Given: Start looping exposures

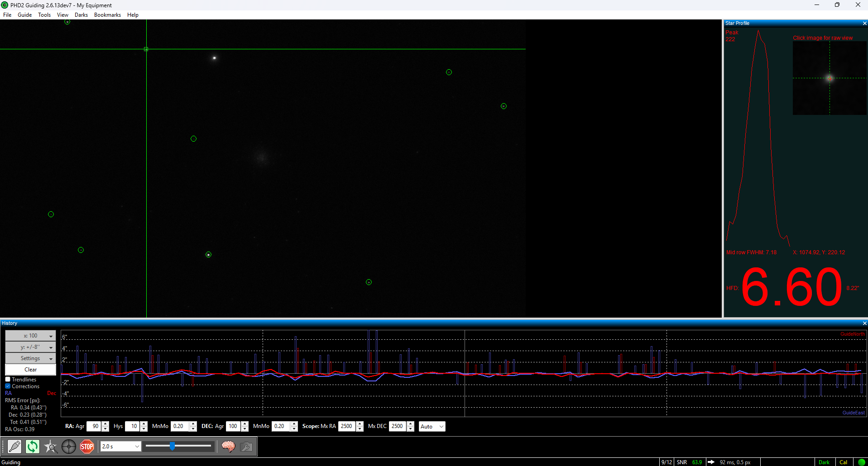Looking at the screenshot, I should (x=32, y=447).
